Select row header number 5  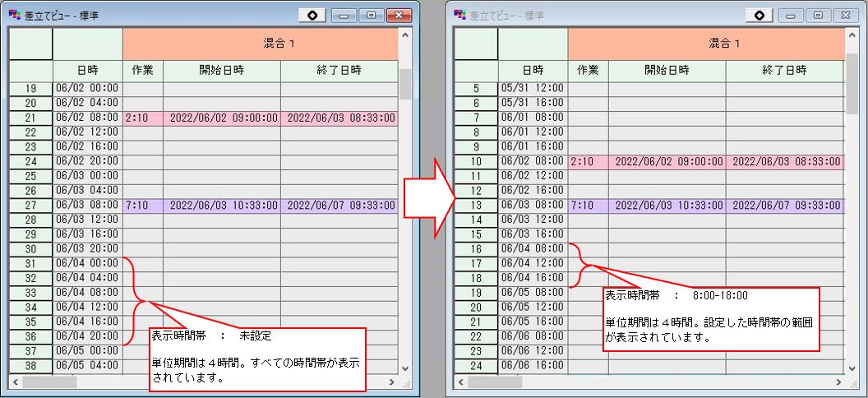[477, 89]
